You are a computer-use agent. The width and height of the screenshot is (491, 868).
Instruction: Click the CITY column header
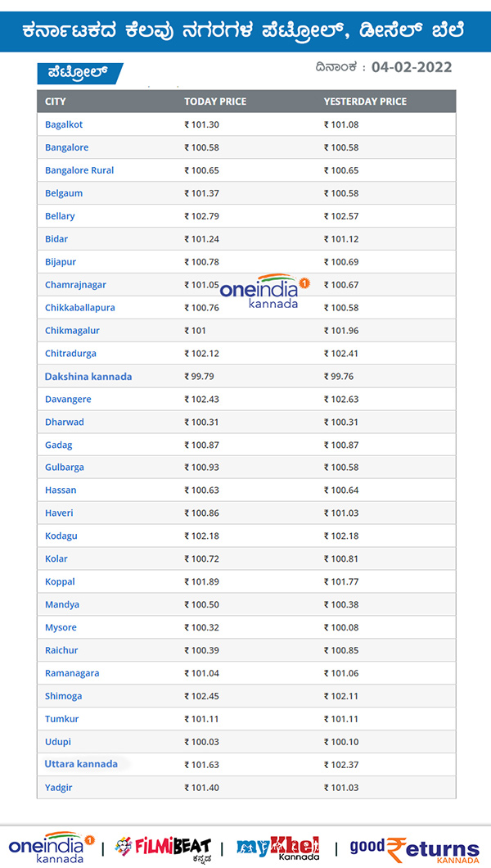[x=57, y=102]
